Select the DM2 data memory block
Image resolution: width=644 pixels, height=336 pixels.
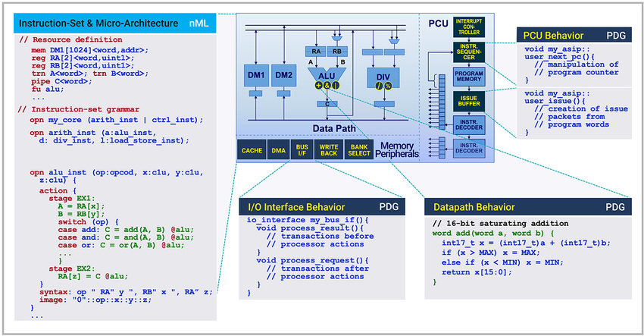[283, 75]
